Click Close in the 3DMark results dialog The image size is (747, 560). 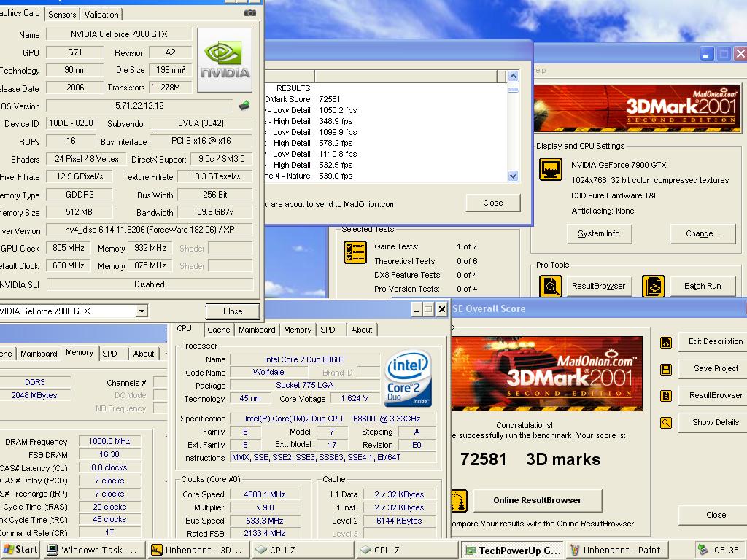coord(493,203)
